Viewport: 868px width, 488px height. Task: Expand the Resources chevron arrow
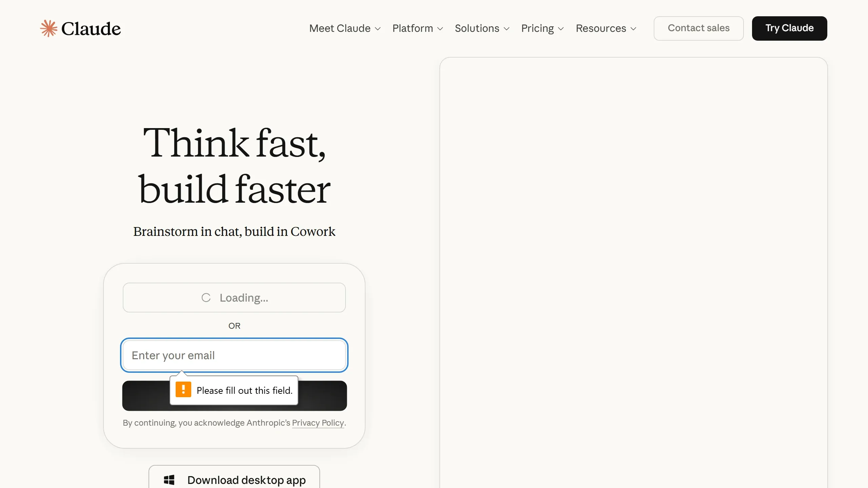(x=633, y=29)
